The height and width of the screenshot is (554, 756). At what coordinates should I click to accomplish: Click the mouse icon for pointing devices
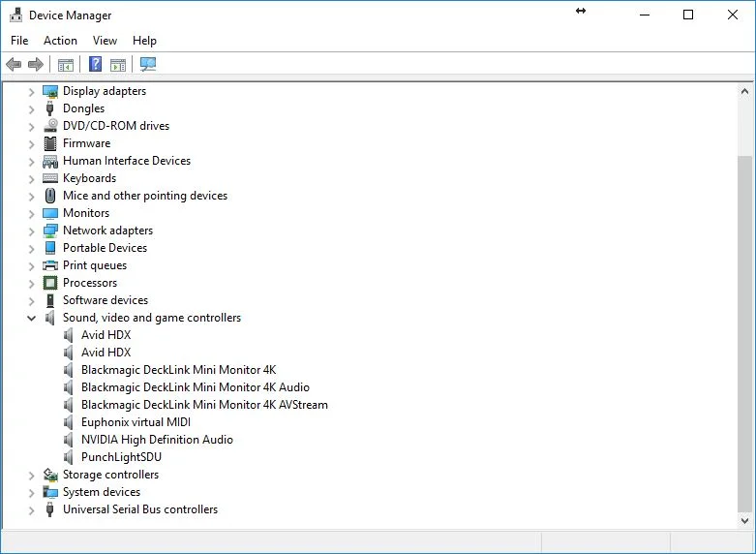(x=50, y=196)
